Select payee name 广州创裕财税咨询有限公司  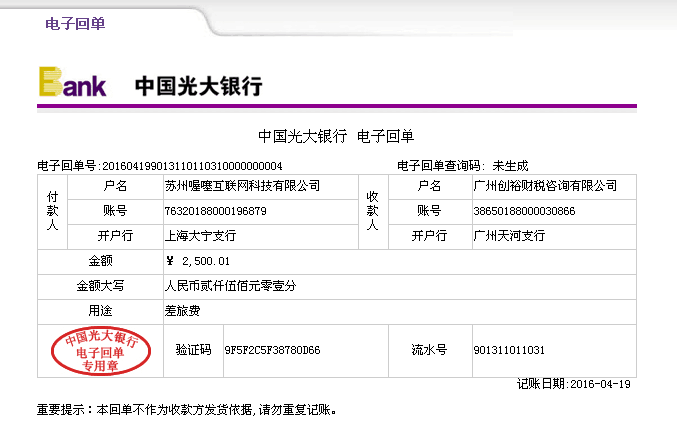coord(545,186)
